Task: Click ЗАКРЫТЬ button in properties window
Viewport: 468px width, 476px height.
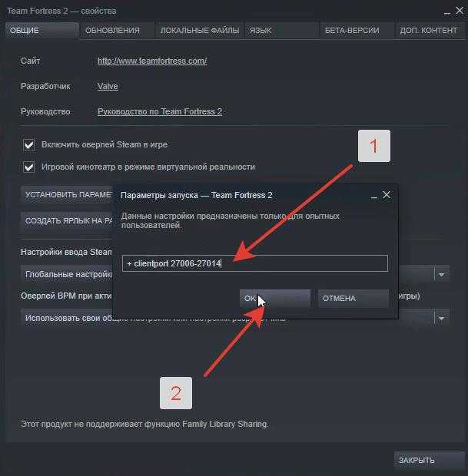Action: tap(429, 460)
